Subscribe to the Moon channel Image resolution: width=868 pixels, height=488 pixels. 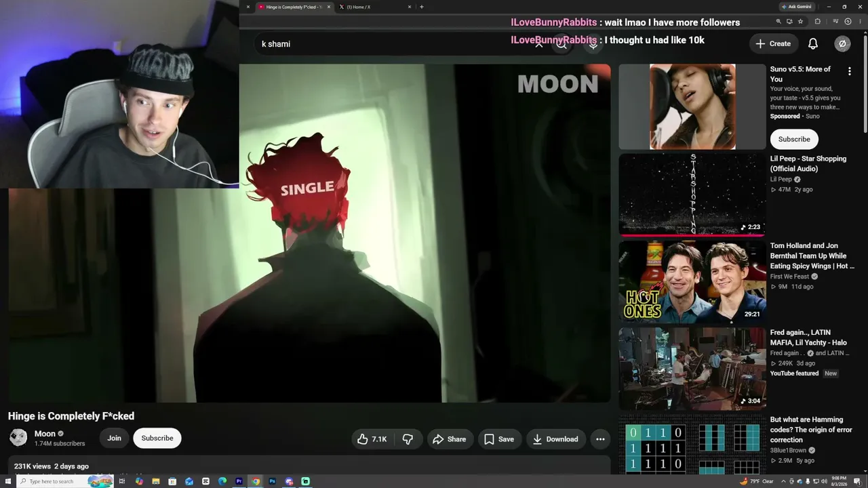157,438
